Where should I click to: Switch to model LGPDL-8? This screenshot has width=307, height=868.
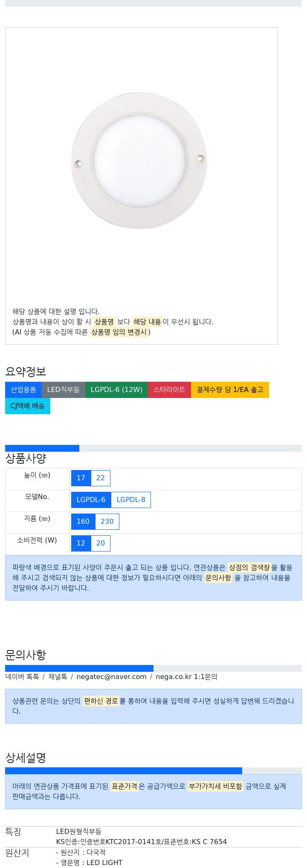click(131, 500)
